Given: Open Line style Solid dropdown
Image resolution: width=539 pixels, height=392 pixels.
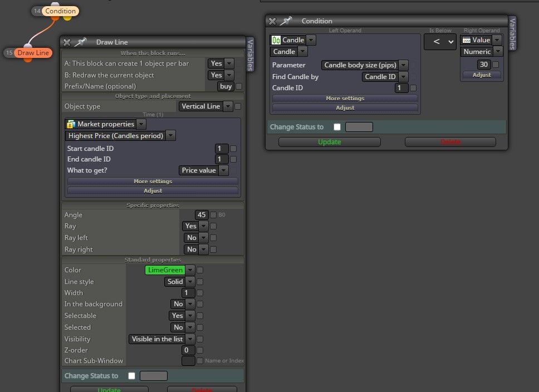Looking at the screenshot, I should (x=179, y=282).
